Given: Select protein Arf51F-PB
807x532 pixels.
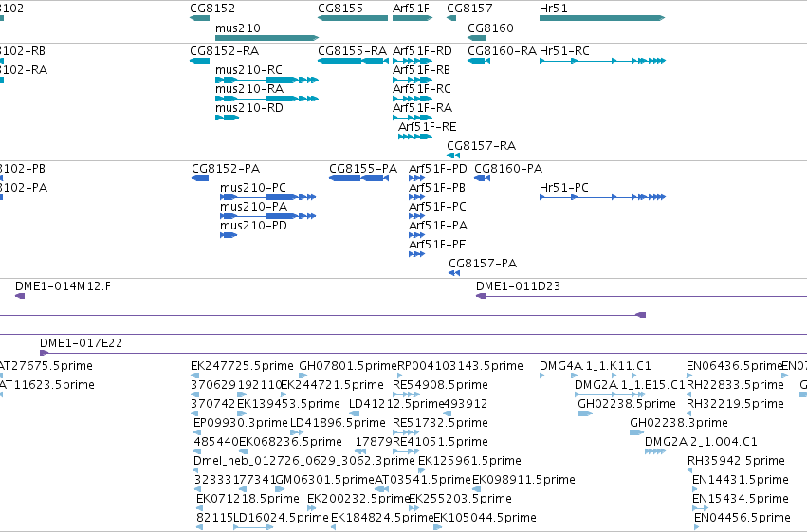Looking at the screenshot, I should coord(417,197).
